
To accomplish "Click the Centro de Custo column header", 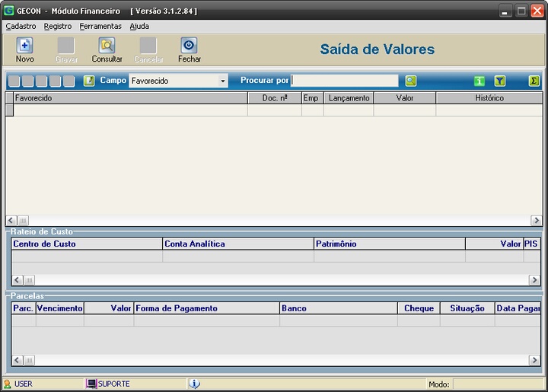I will pyautogui.click(x=87, y=244).
